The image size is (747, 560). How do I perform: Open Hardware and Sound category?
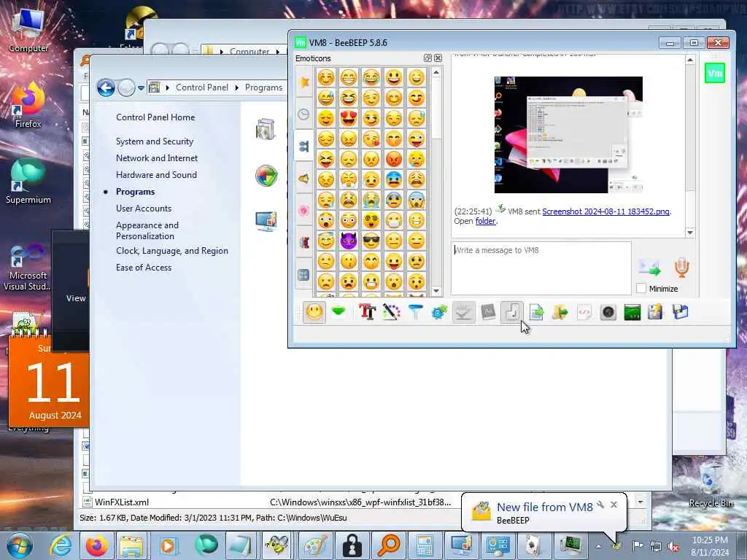pyautogui.click(x=156, y=175)
